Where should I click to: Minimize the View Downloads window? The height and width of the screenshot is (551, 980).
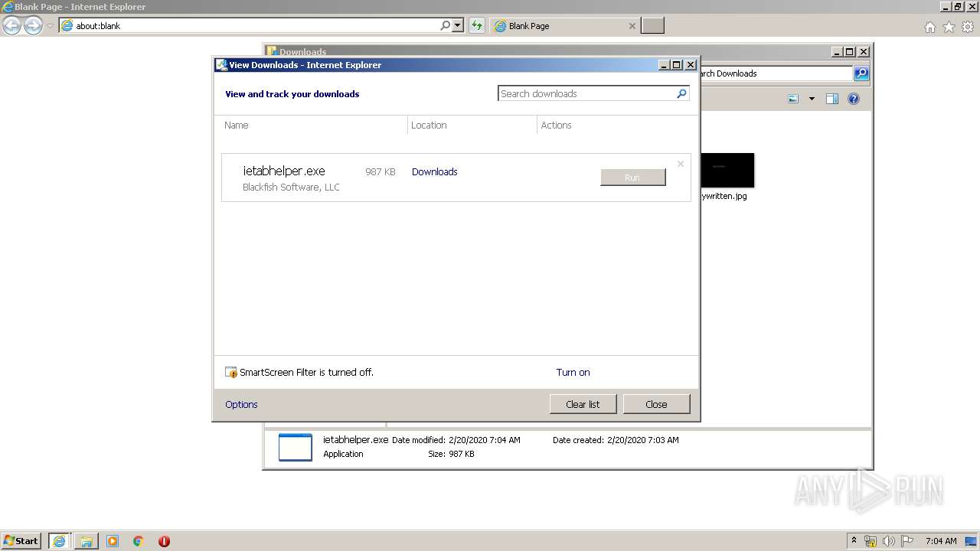coord(664,65)
